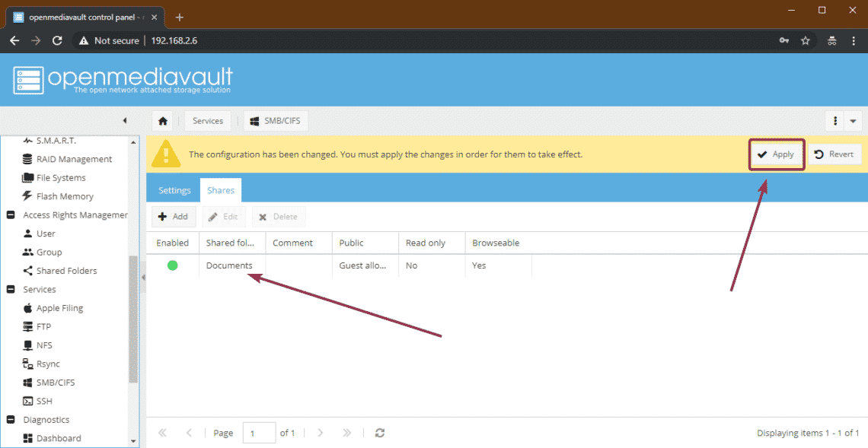868x448 pixels.
Task: Sort by Read only column header
Action: [432, 243]
